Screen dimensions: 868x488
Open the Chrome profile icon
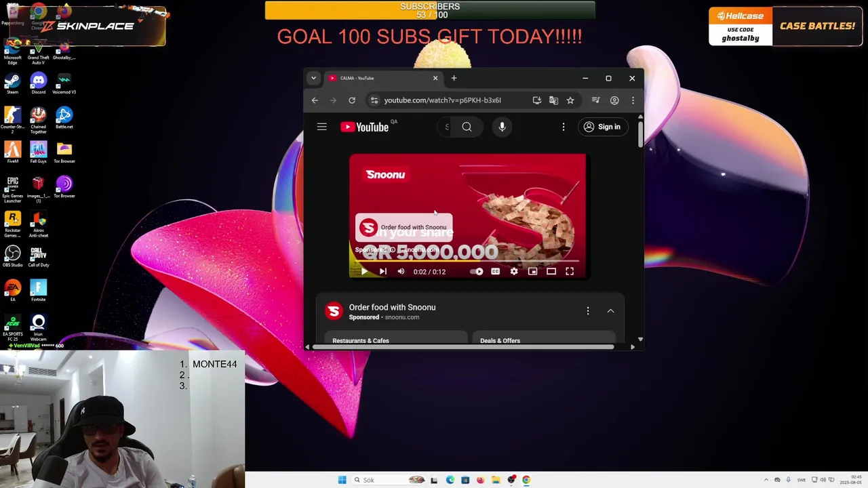tap(614, 100)
